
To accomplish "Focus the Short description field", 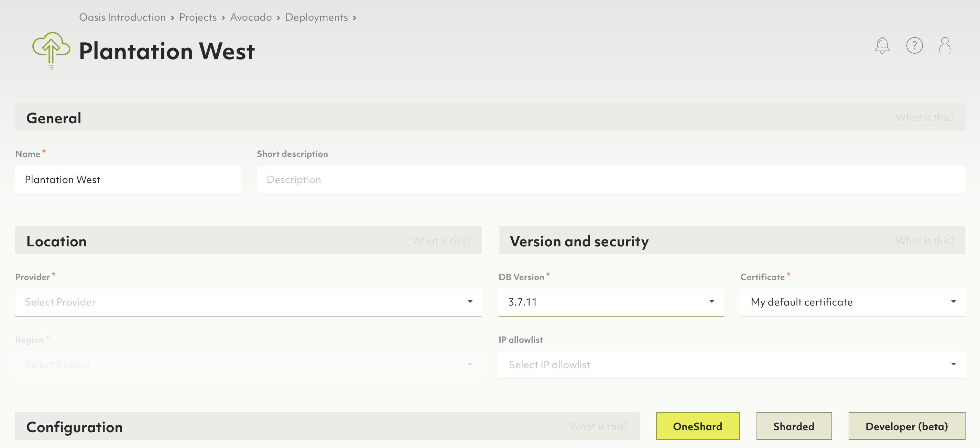I will point(611,179).
